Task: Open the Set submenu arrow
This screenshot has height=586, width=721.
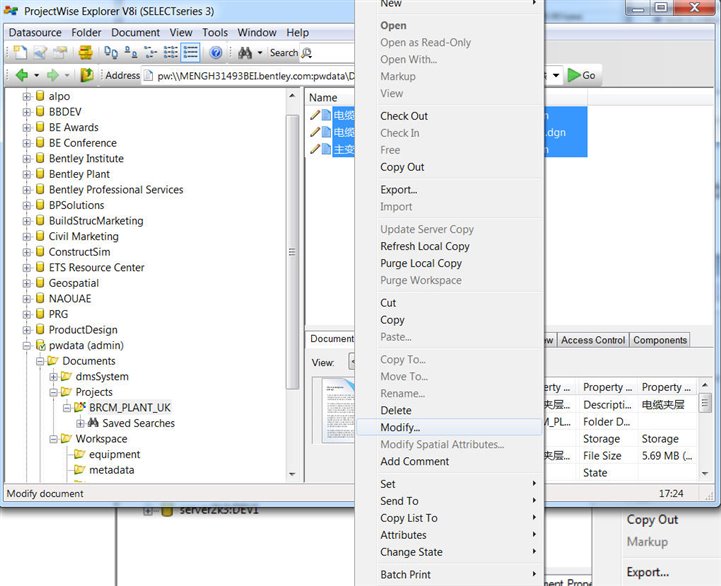Action: click(x=534, y=483)
